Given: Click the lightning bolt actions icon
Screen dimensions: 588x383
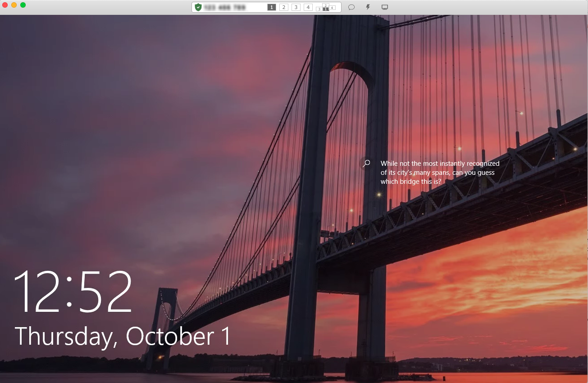Looking at the screenshot, I should tap(368, 7).
